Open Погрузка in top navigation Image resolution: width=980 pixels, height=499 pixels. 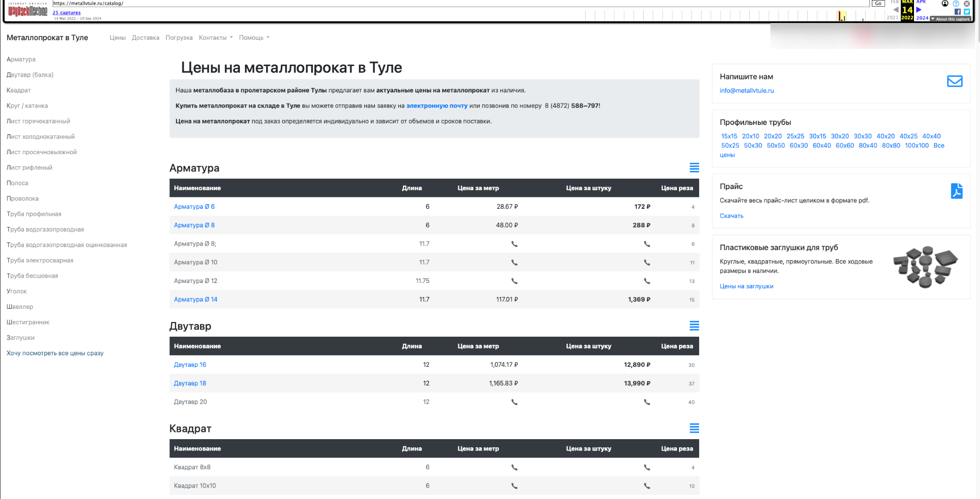click(179, 38)
